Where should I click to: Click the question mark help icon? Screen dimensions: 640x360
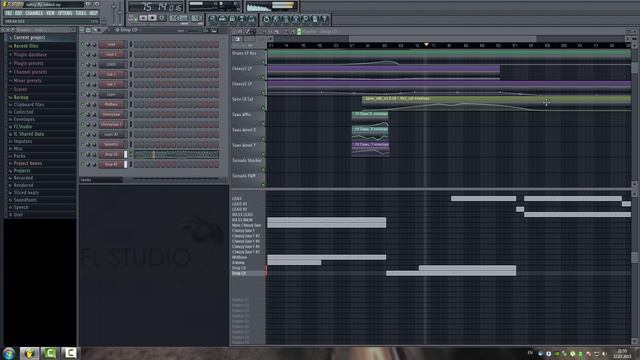(x=324, y=19)
